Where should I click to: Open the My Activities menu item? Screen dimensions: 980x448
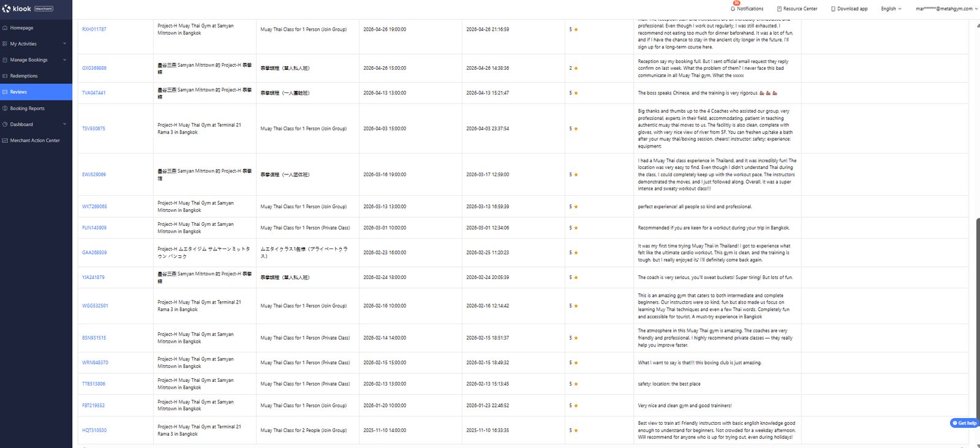36,44
